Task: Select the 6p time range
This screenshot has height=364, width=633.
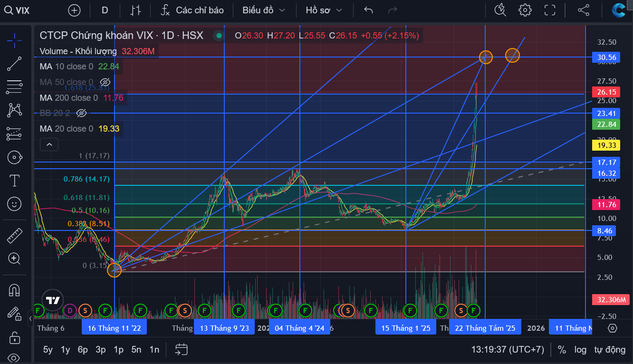Action: [83, 350]
